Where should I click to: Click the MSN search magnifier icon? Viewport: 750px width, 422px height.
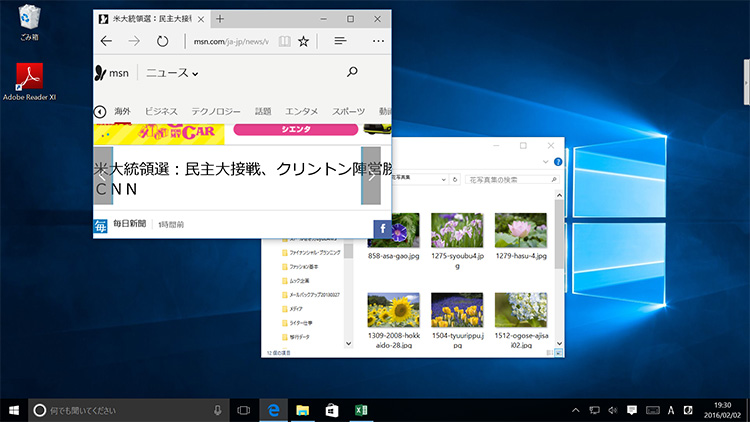pyautogui.click(x=352, y=72)
